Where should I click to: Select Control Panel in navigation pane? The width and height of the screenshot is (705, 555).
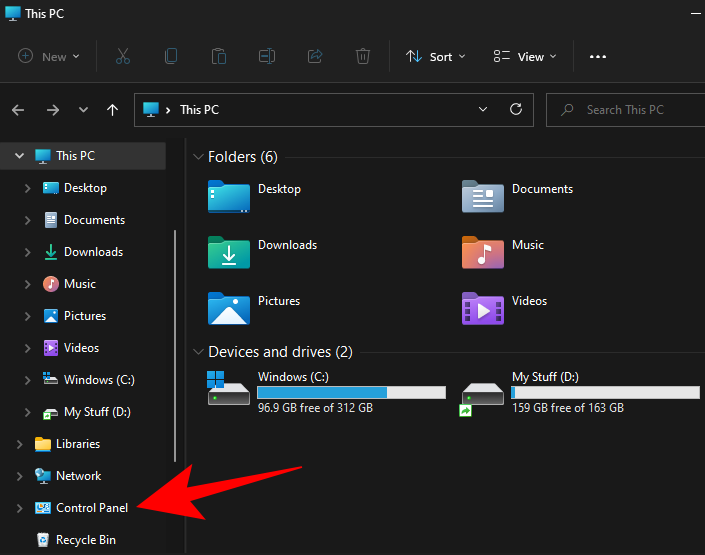tap(91, 508)
